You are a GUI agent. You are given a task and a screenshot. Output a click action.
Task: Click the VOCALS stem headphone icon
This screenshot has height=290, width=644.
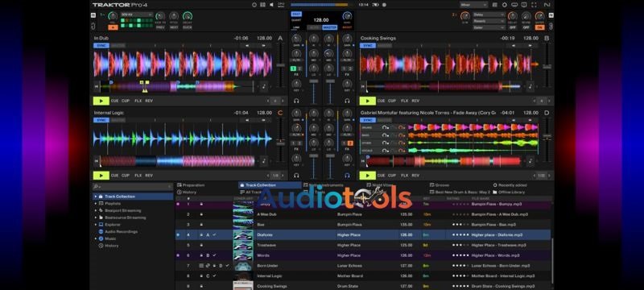385,151
